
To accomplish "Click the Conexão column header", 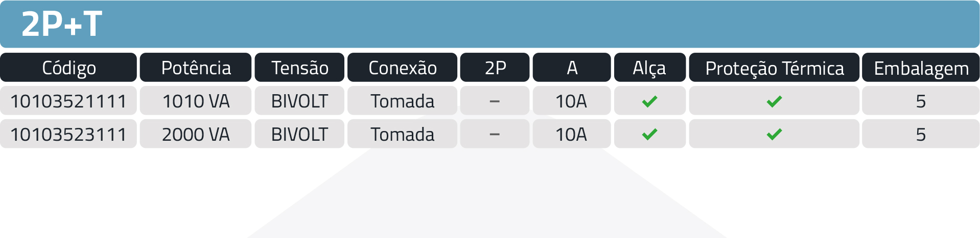I will coord(402,68).
